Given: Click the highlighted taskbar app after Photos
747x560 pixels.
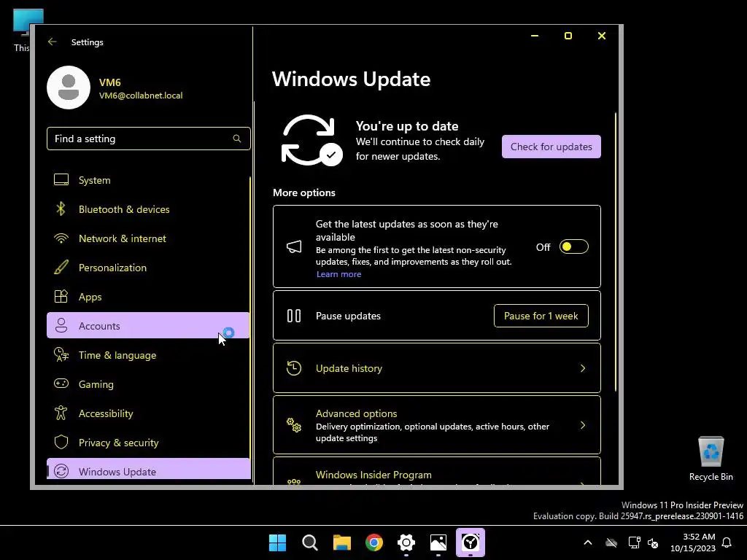Looking at the screenshot, I should (x=471, y=542).
